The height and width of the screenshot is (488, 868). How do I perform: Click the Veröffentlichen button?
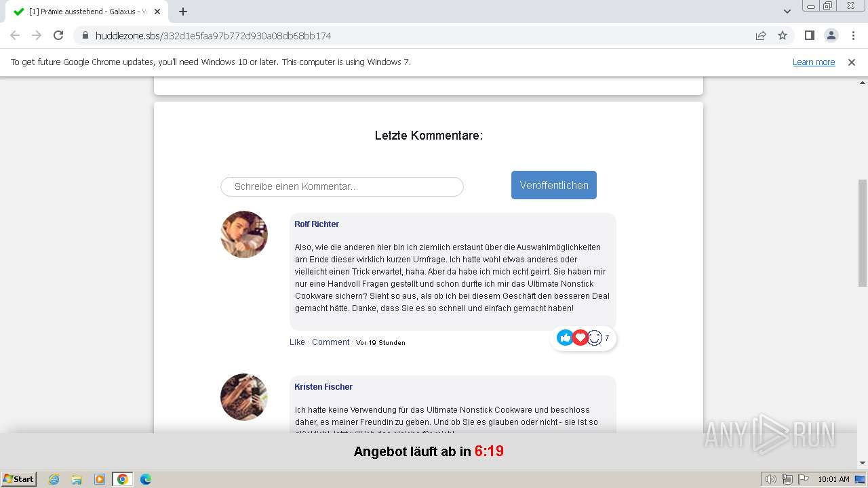554,185
